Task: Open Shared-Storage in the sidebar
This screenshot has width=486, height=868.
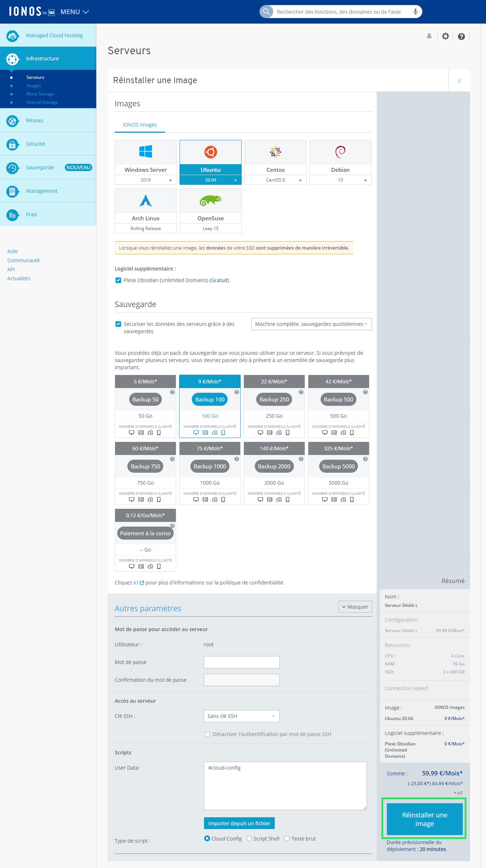Action: tap(42, 102)
